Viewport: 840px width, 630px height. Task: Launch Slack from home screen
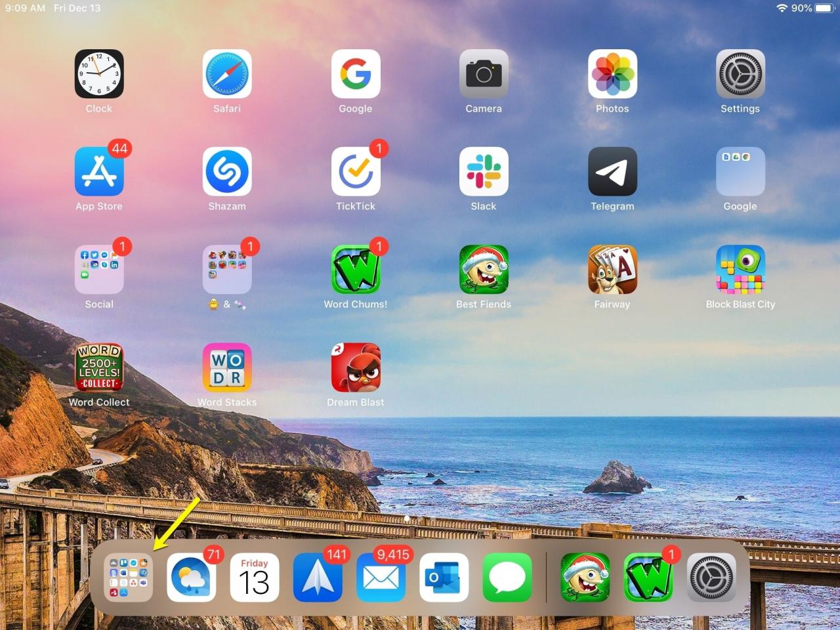tap(484, 172)
